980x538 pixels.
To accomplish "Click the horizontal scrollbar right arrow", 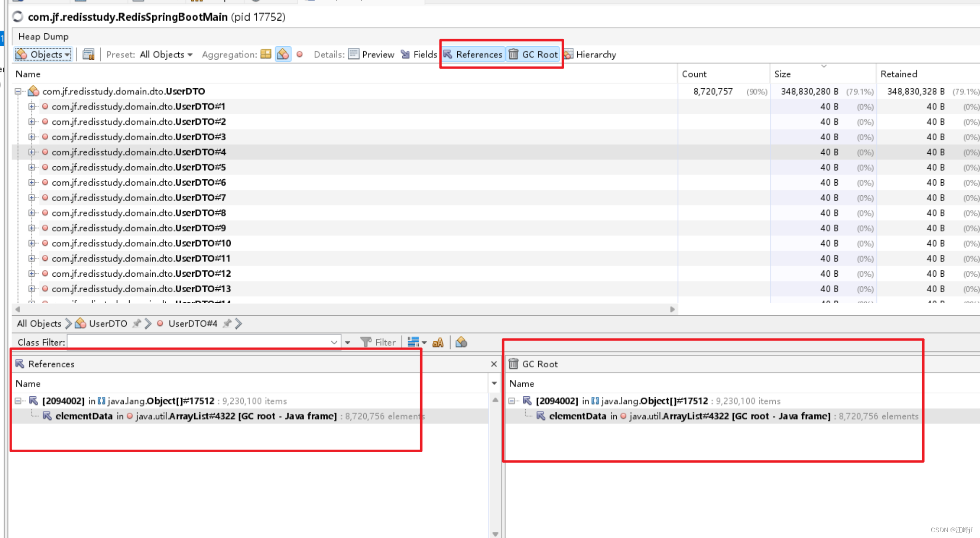I will (672, 309).
